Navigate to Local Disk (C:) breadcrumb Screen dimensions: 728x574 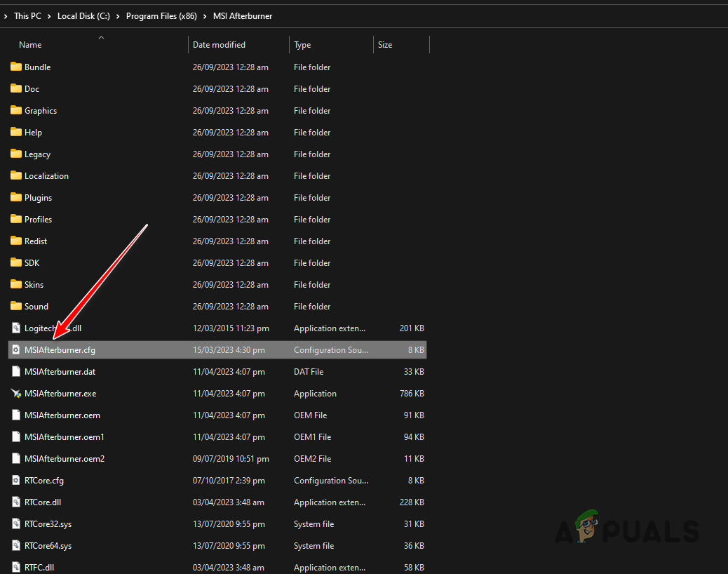pyautogui.click(x=83, y=16)
